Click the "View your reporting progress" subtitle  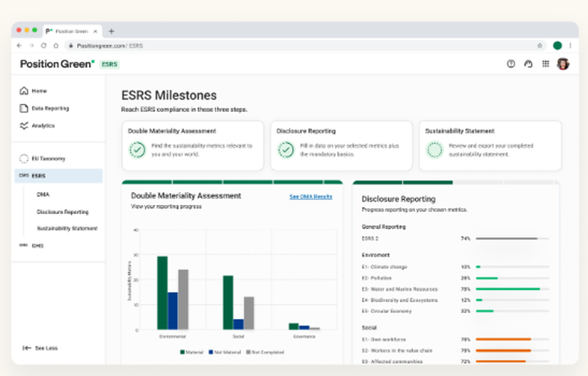tap(166, 207)
